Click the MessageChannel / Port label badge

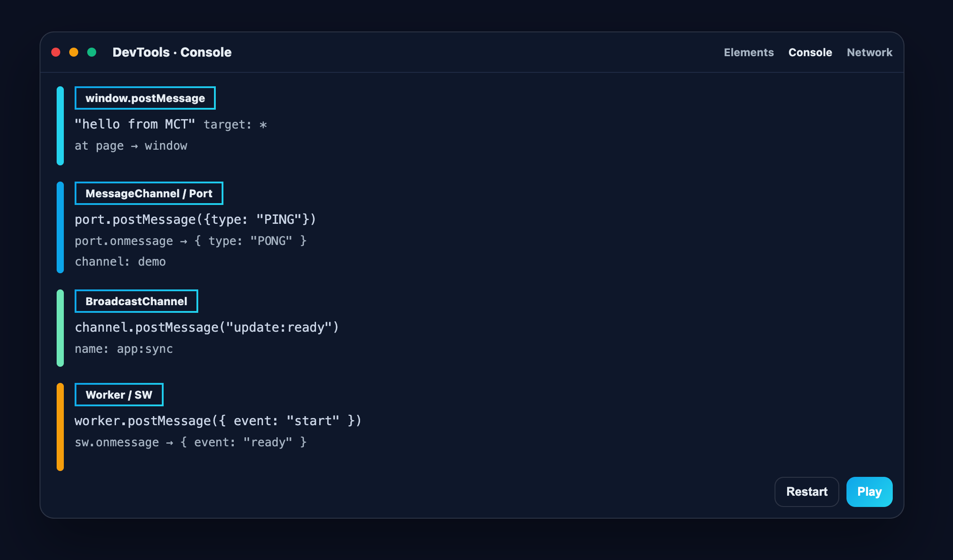(x=149, y=193)
